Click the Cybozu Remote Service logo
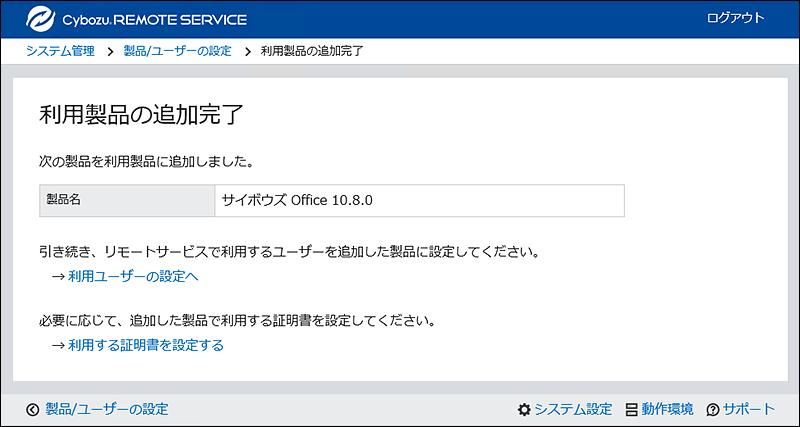Viewport: 800px width, 427px height. [x=137, y=19]
